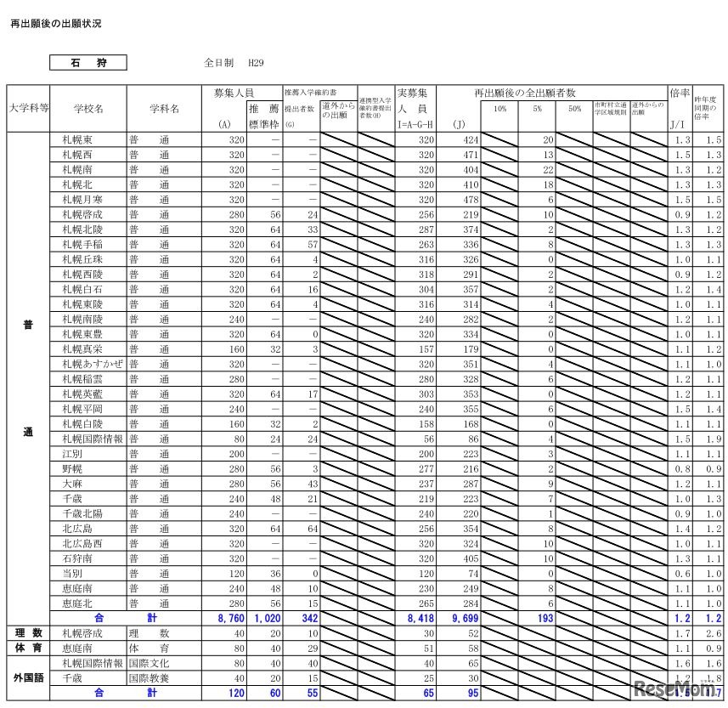
Task: Select the school name 千歳北陽
Action: pos(82,514)
